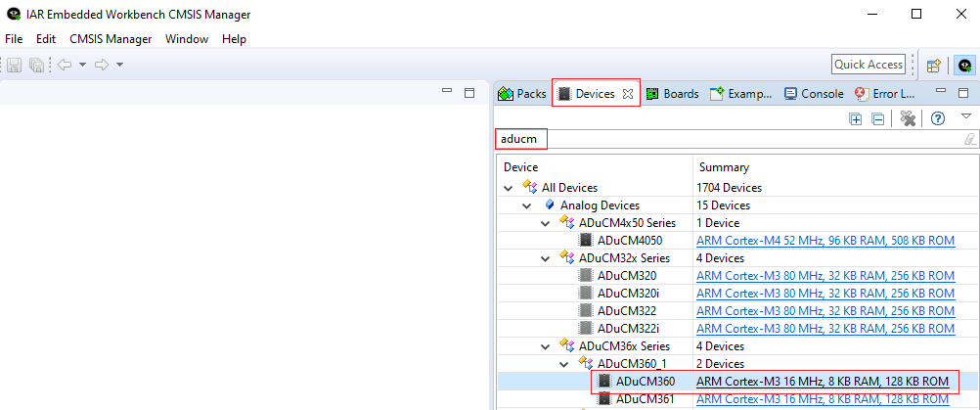Open the File menu

14,39
